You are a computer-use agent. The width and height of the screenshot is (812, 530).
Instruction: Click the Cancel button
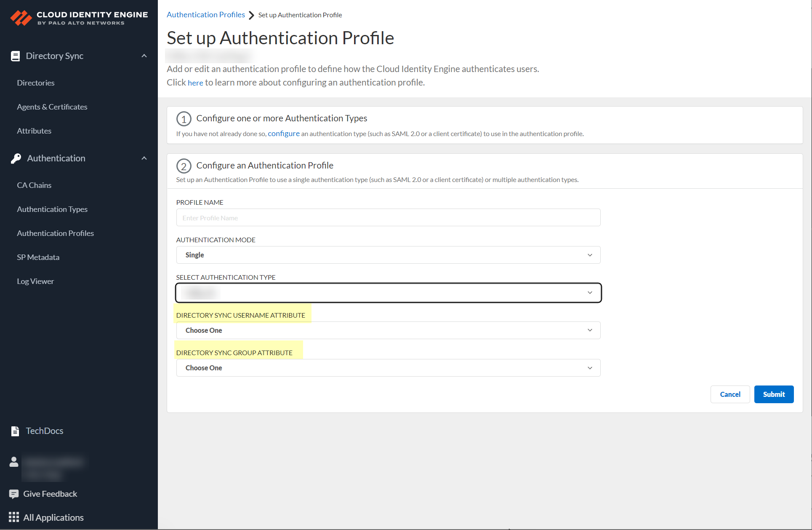(729, 394)
